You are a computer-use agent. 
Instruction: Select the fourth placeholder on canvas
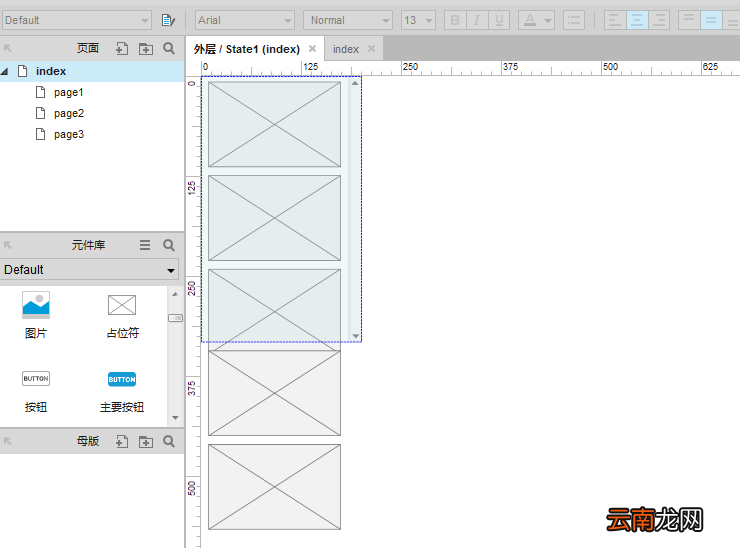(x=274, y=393)
